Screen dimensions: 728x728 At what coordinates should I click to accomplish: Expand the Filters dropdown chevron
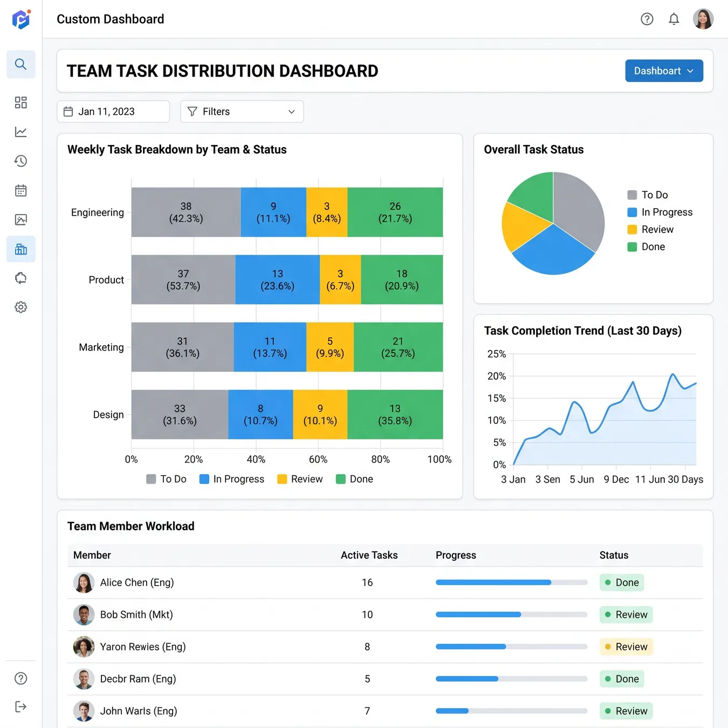click(292, 112)
